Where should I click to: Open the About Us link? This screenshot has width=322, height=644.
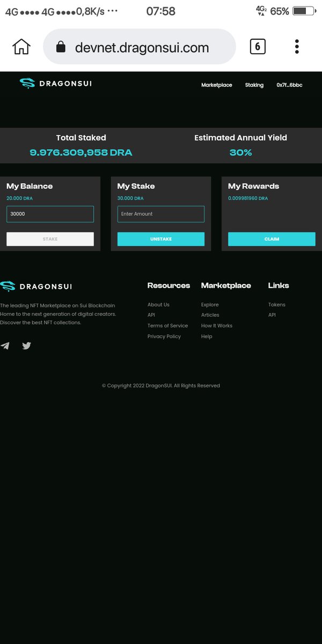click(x=158, y=305)
